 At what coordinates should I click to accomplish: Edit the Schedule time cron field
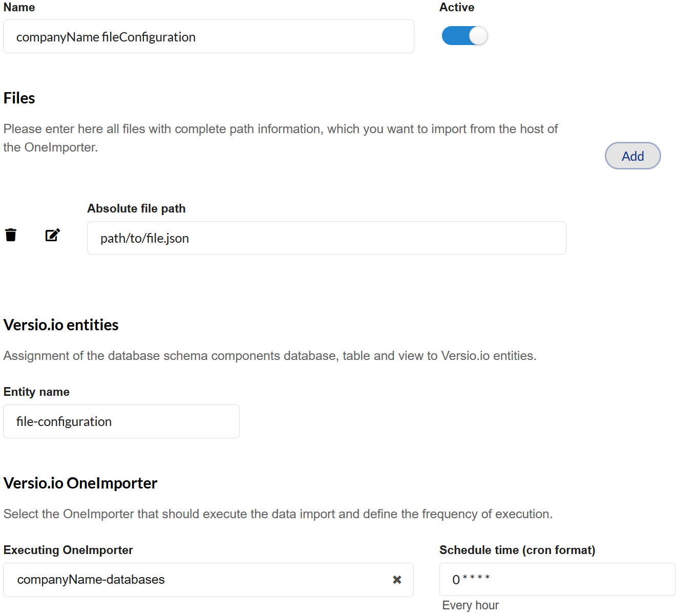558,580
